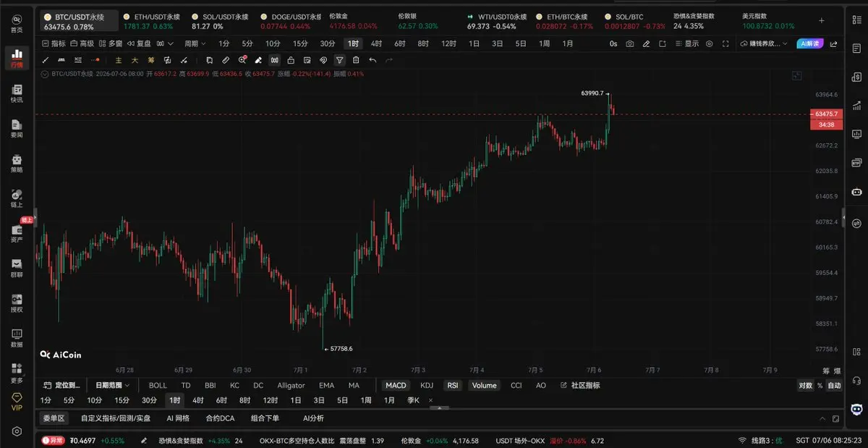Switch to the 合约DCA tab
Image resolution: width=868 pixels, height=448 pixels.
tap(220, 418)
